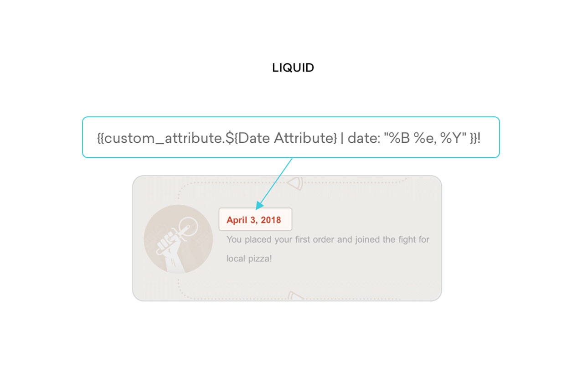This screenshot has width=588, height=373.
Task: Click the April 3, 2018 date badge
Action: 255,219
